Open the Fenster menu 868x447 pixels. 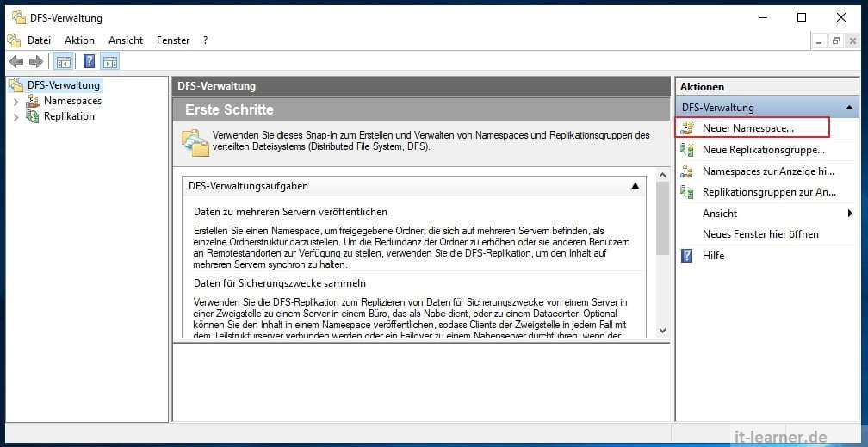click(x=173, y=40)
